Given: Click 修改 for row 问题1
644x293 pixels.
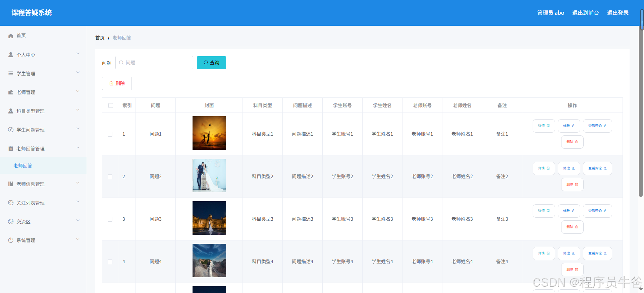Looking at the screenshot, I should click(x=569, y=126).
